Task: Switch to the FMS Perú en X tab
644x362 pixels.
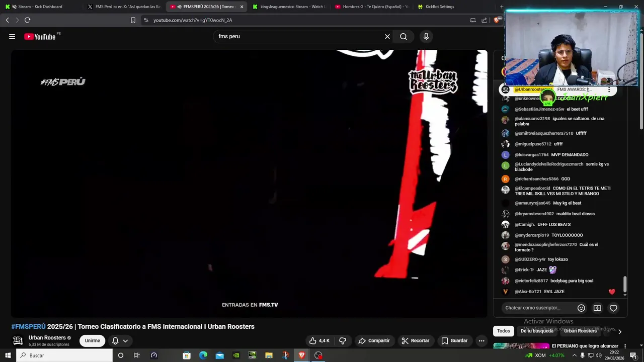Action: pos(124,7)
